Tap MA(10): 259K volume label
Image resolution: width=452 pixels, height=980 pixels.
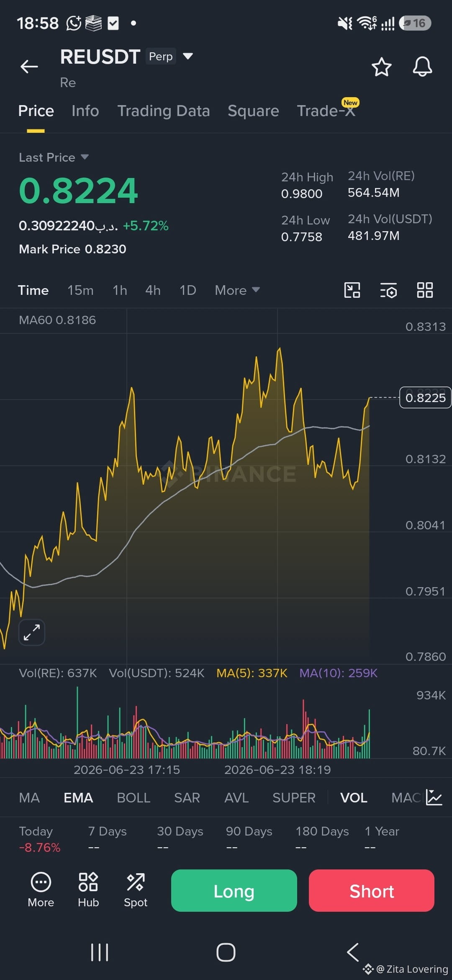(x=339, y=673)
